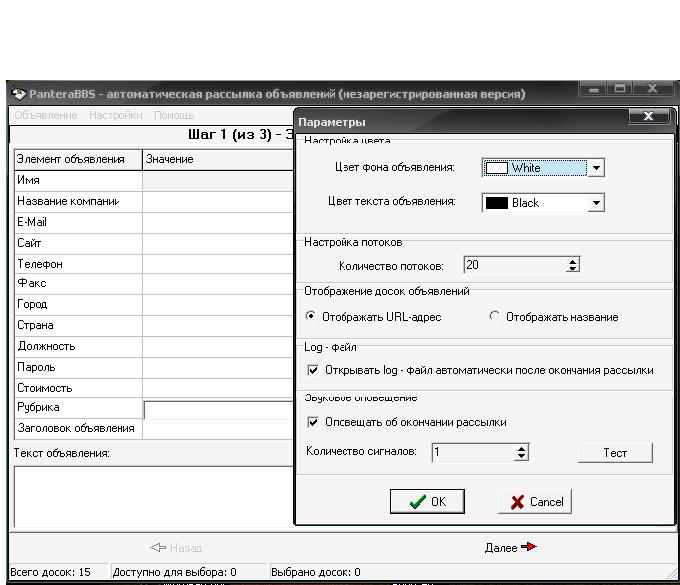Screen dimensions: 680x585
Task: Select the Отображать название radio button
Action: 494,316
